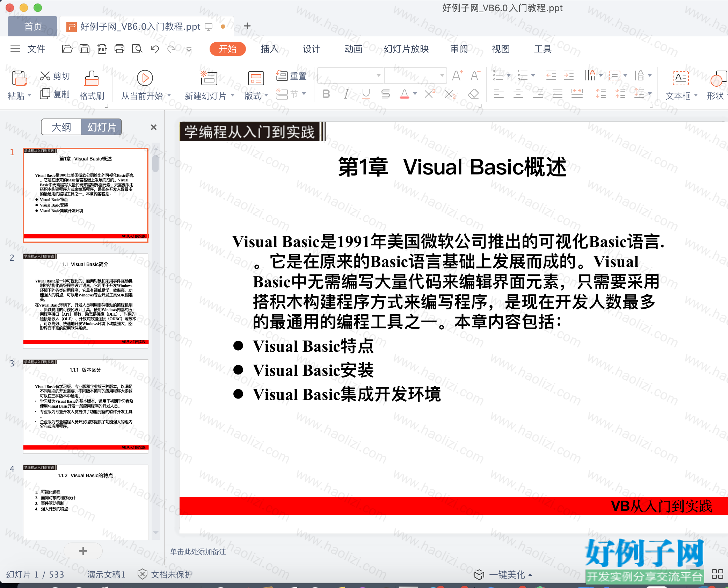
Task: Switch to the 动画 ribbon tab
Action: (354, 49)
